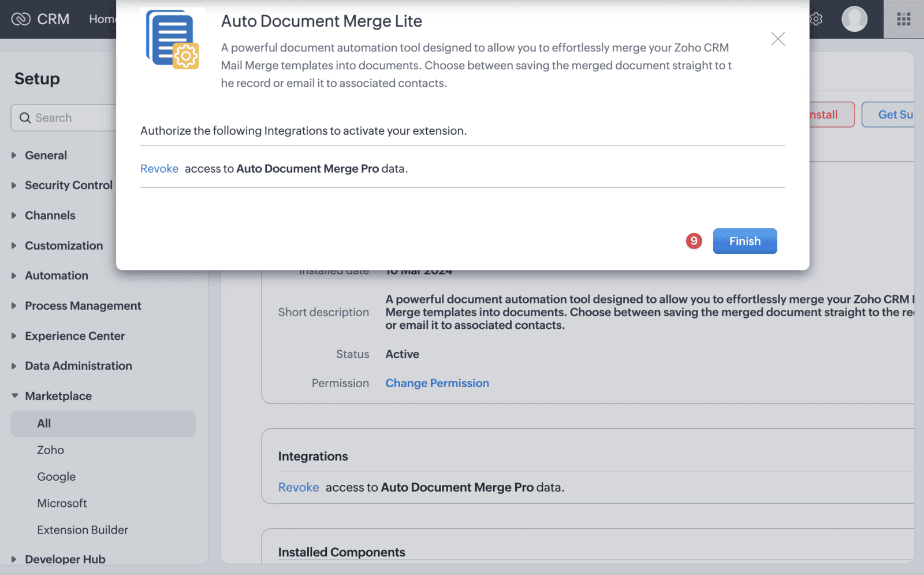924x575 pixels.
Task: Open the apps grid launcher icon
Action: point(904,19)
